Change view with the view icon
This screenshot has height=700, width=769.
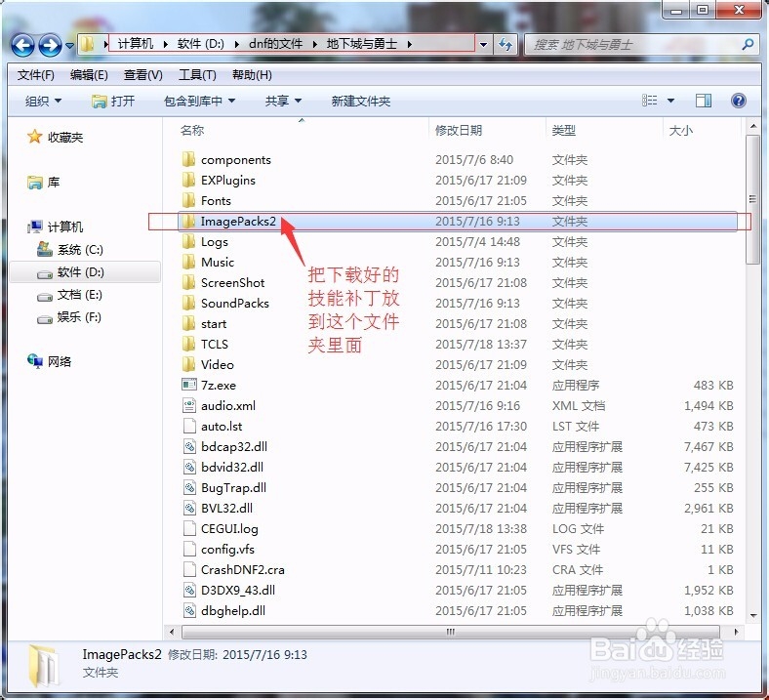click(649, 101)
